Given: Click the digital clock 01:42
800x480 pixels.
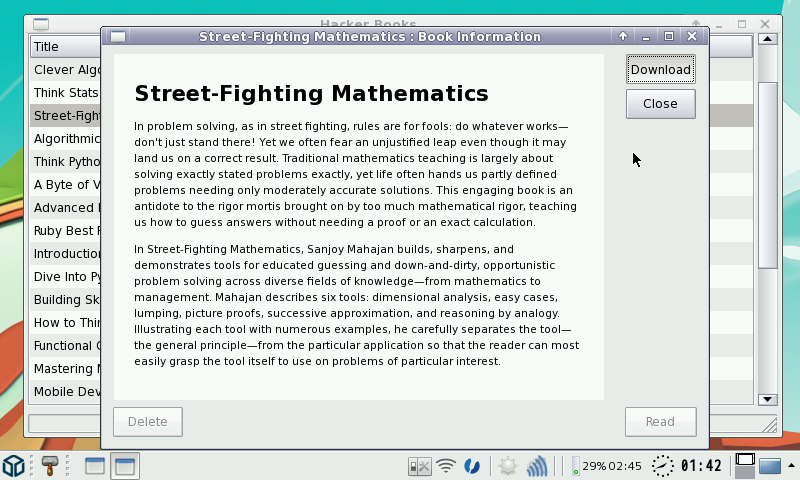Looking at the screenshot, I should (x=702, y=466).
